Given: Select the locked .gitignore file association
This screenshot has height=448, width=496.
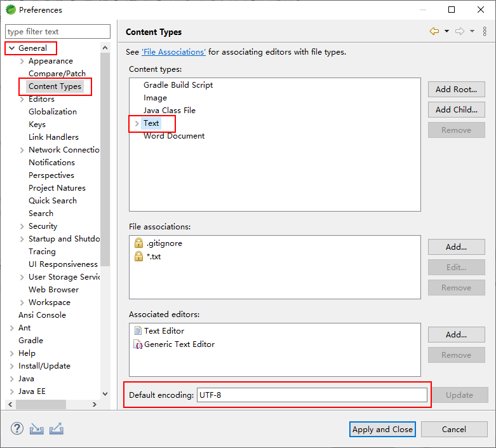Looking at the screenshot, I should point(159,243).
